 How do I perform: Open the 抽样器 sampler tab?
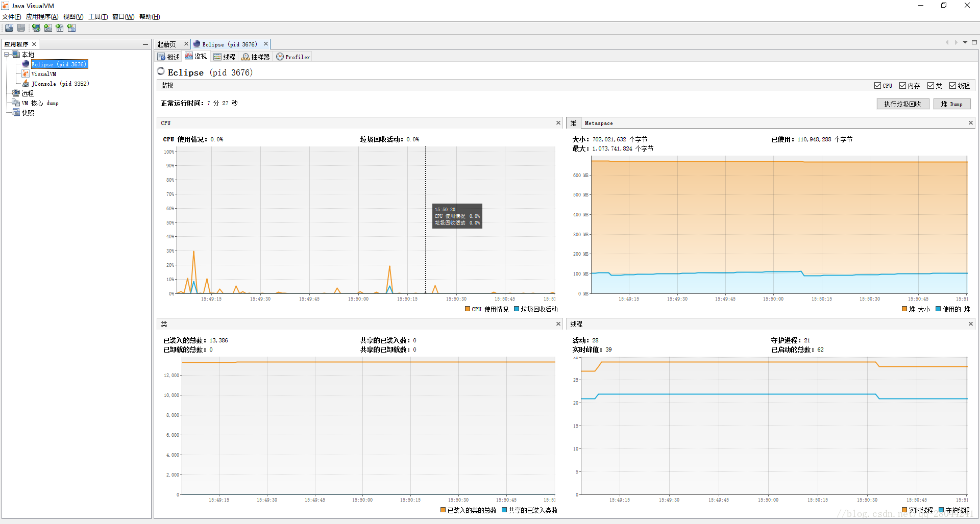[x=256, y=57]
